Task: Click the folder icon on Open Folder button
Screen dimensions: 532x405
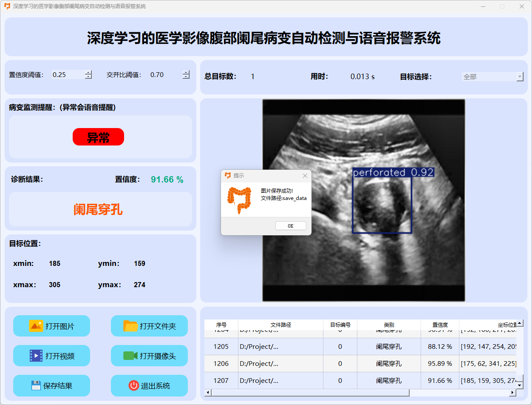Action: 130,326
